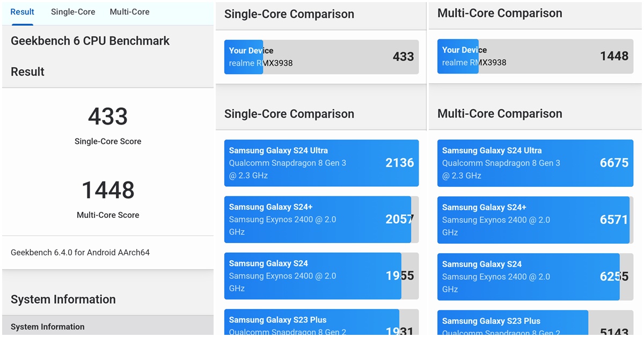The image size is (644, 337).
Task: Click the lower Single-Core Comparison heading
Action: pyautogui.click(x=289, y=114)
